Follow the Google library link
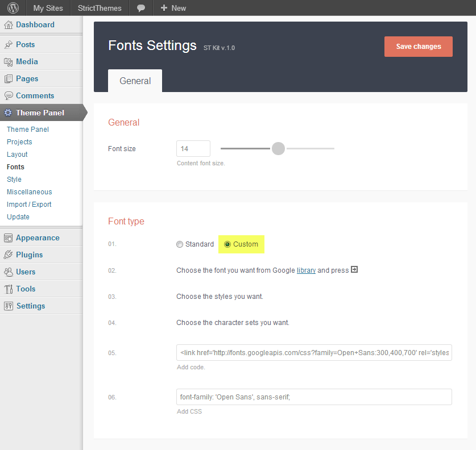The width and height of the screenshot is (476, 450). (x=306, y=270)
